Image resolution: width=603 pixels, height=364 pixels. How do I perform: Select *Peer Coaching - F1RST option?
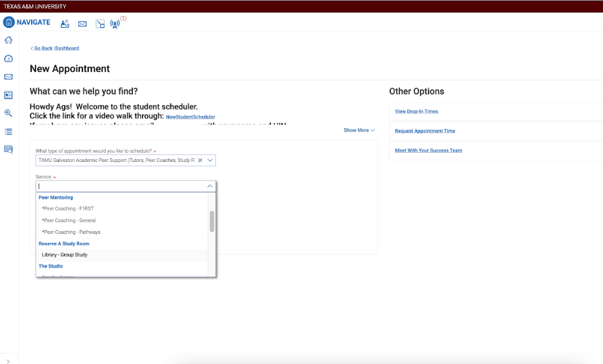(x=122, y=209)
